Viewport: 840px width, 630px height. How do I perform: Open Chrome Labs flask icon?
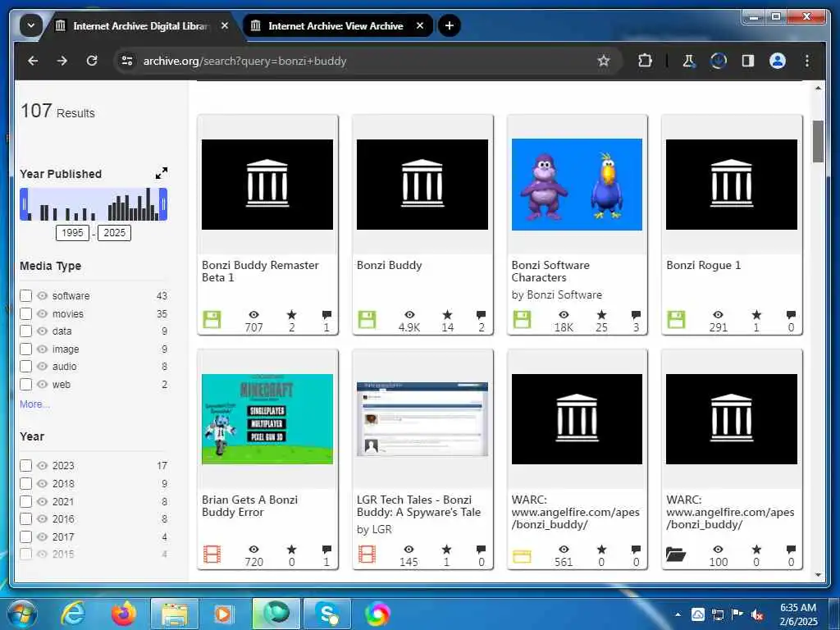click(x=689, y=61)
